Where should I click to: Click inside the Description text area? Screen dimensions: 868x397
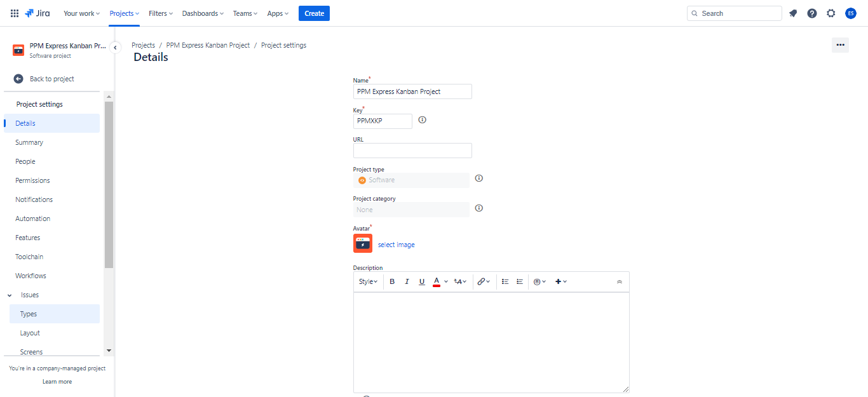(491, 342)
